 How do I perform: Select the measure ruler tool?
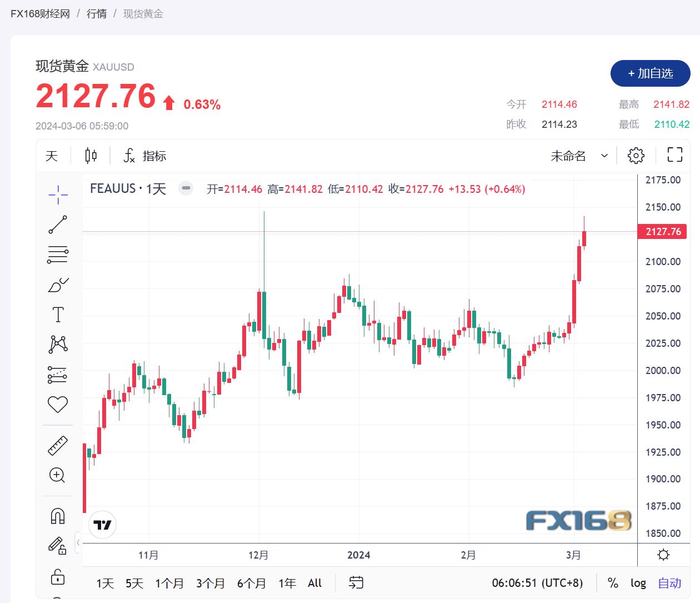(57, 445)
